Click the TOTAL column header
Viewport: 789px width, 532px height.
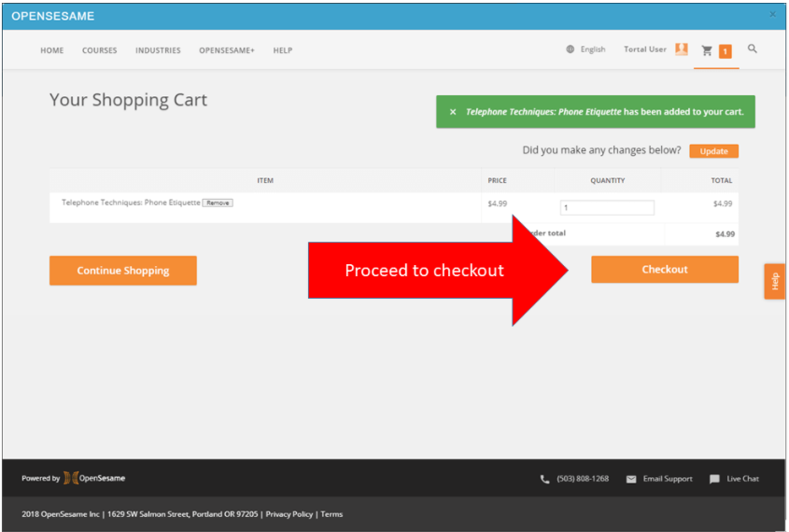[x=722, y=180]
